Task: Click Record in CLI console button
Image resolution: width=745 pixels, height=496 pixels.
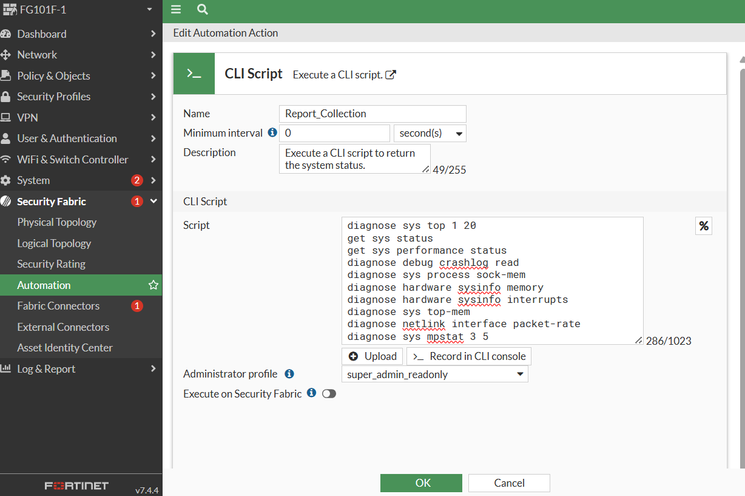Action: pyautogui.click(x=468, y=356)
